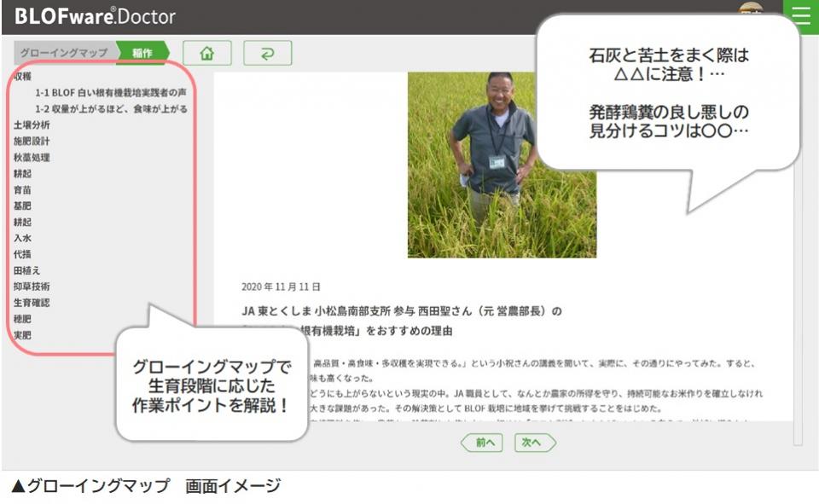The height and width of the screenshot is (504, 819).
Task: Click the return arrow icon button
Action: pyautogui.click(x=267, y=53)
